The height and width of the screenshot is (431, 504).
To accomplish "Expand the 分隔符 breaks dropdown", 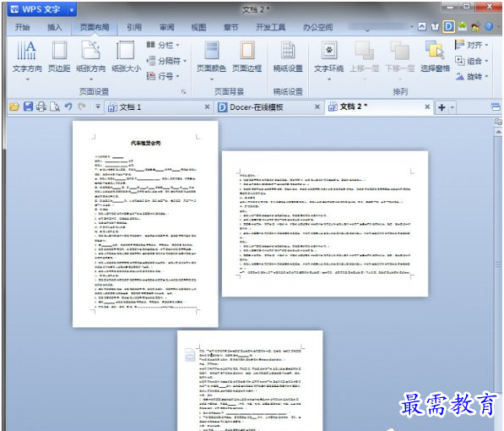I will click(166, 61).
